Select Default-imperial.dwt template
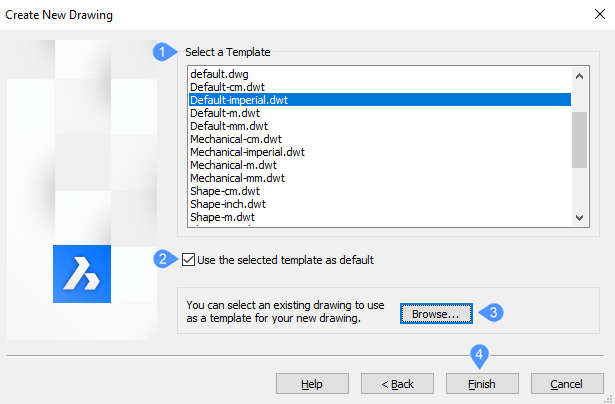 click(x=236, y=100)
